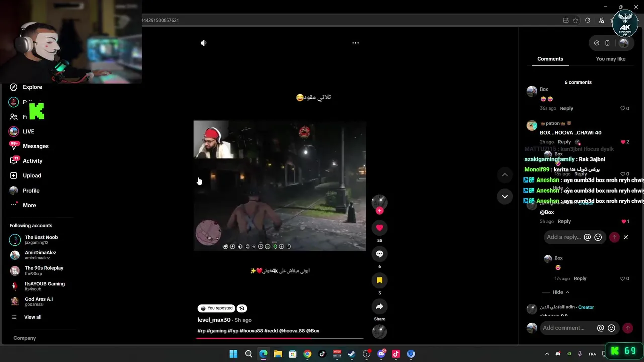Reply to the 2h ago patron comment

pos(564,142)
